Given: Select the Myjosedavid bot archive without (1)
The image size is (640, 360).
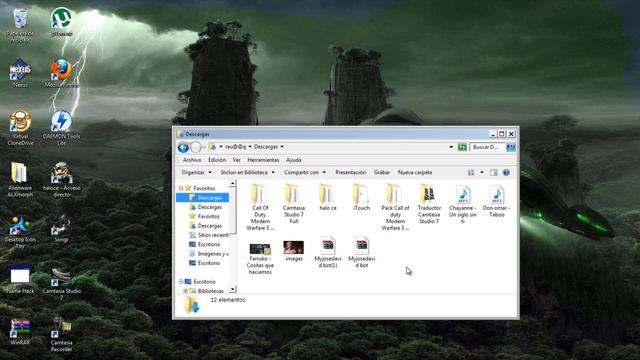Looking at the screenshot, I should click(x=361, y=252).
